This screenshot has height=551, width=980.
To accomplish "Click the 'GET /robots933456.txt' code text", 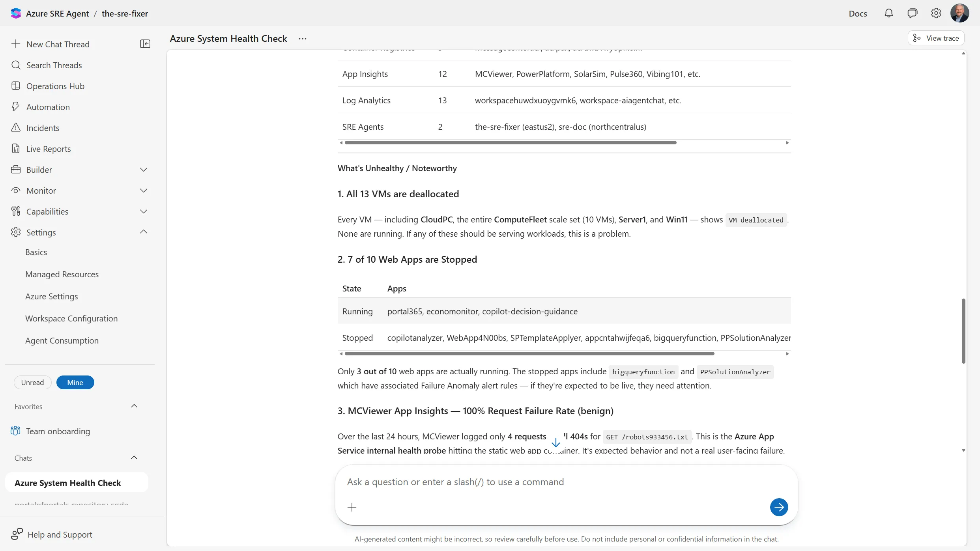I will click(x=647, y=437).
